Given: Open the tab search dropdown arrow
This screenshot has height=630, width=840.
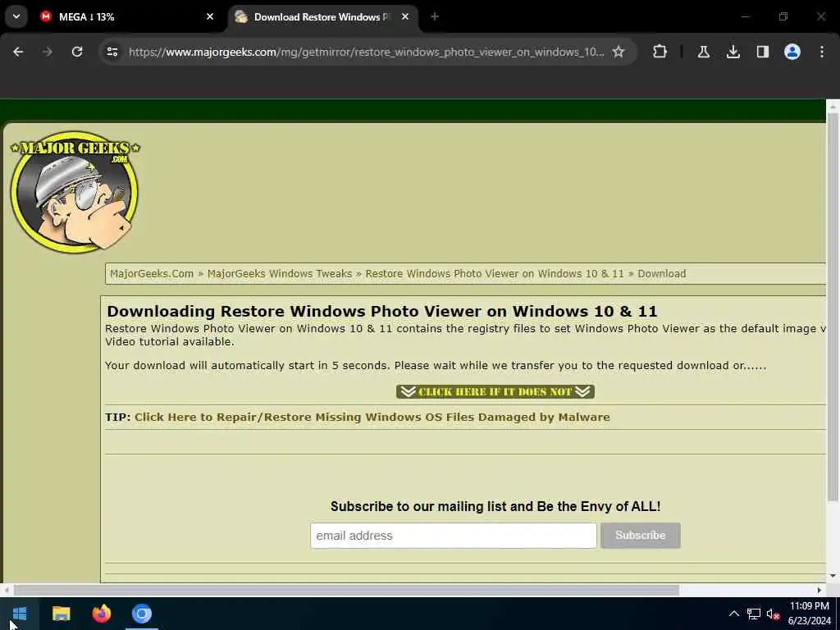Looking at the screenshot, I should 16,16.
